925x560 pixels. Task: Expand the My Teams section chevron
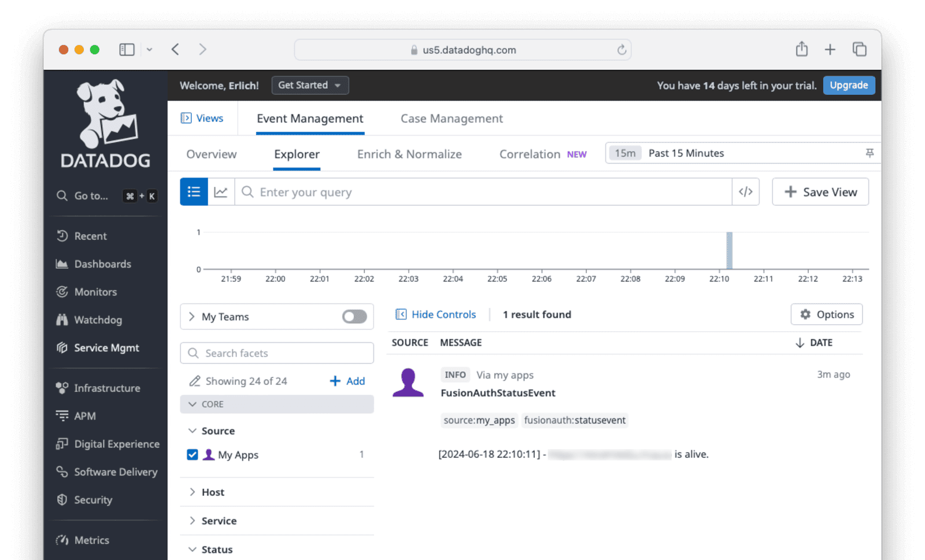[192, 317]
